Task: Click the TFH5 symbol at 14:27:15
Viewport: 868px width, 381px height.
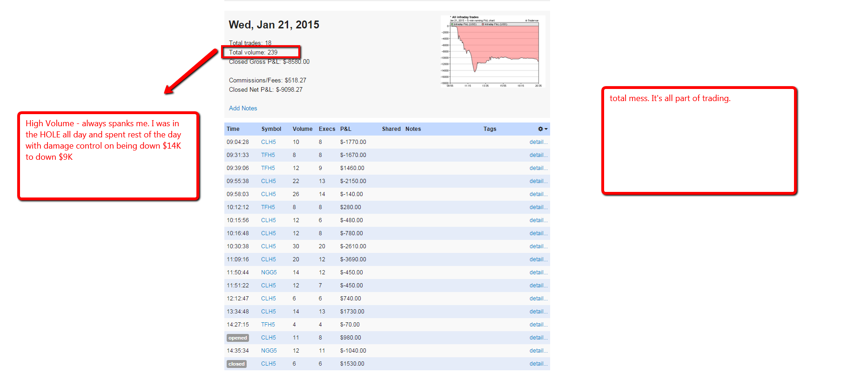Action: (x=268, y=325)
